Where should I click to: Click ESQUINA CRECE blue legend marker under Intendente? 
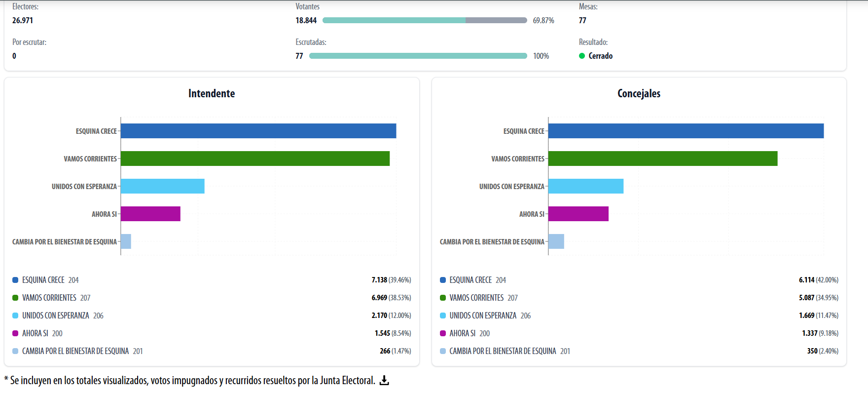(15, 280)
